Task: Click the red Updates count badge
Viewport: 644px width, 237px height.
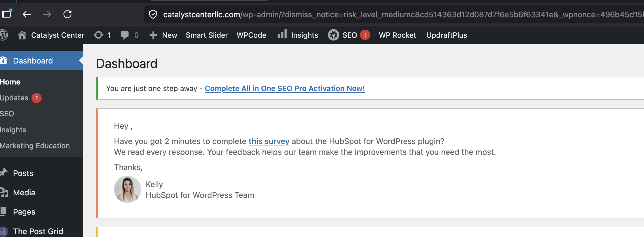Action: [37, 98]
